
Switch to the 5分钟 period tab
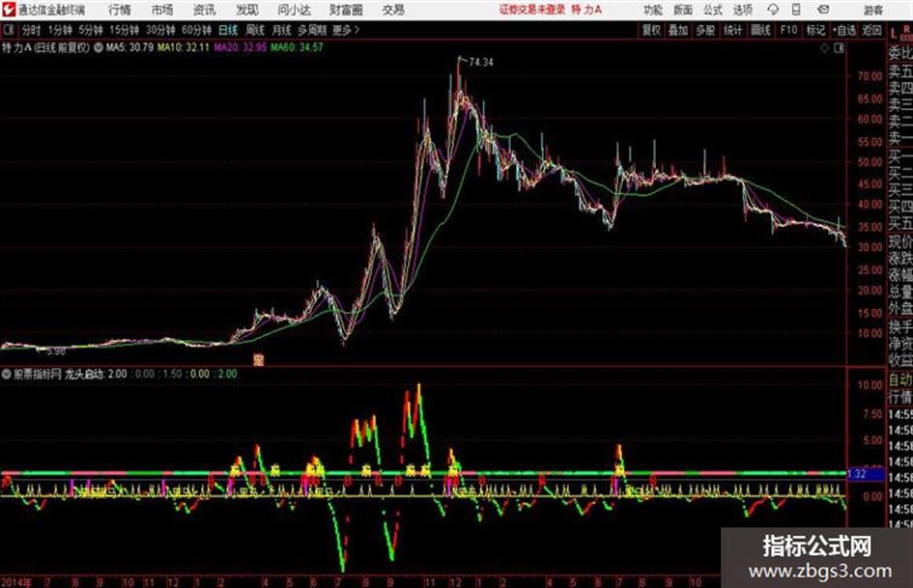pos(91,30)
